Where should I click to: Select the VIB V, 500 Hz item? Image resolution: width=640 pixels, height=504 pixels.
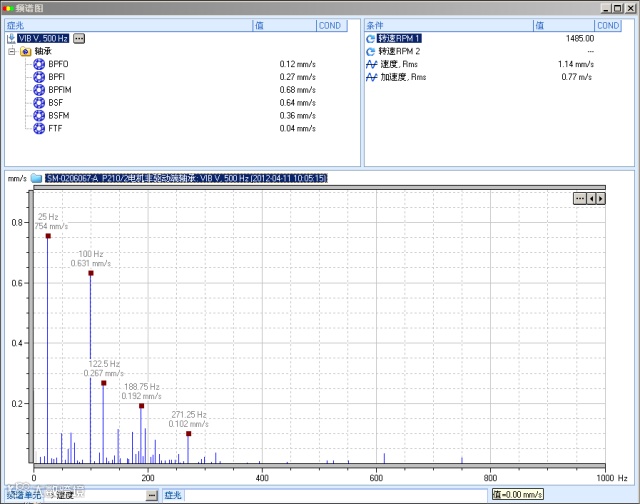point(43,38)
